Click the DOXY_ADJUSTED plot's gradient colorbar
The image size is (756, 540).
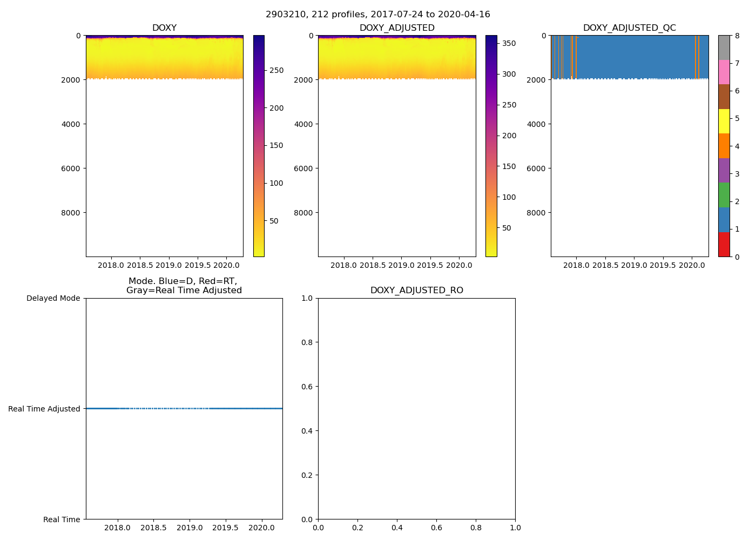(491, 146)
